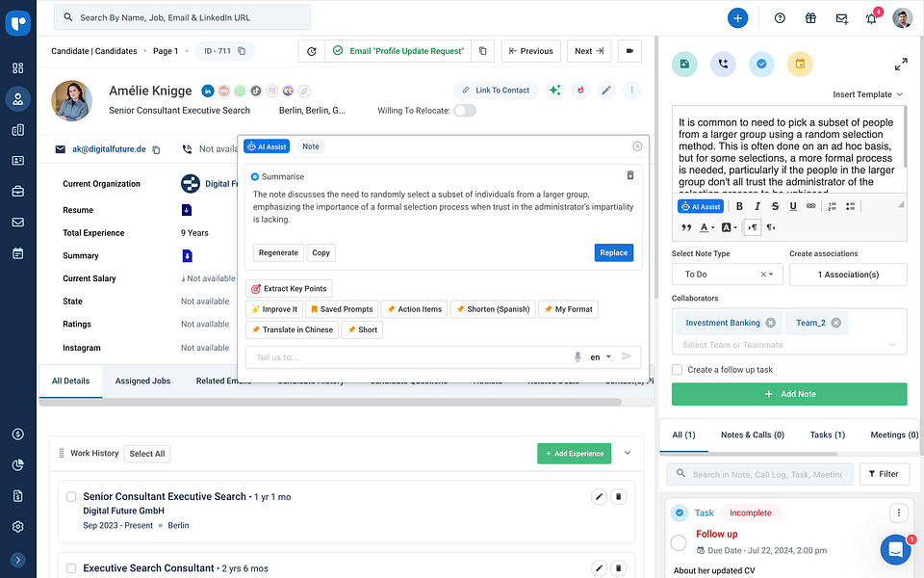Click the WhatsApp icon near the candidate name
Viewport: 924px width, 578px height.
[240, 91]
